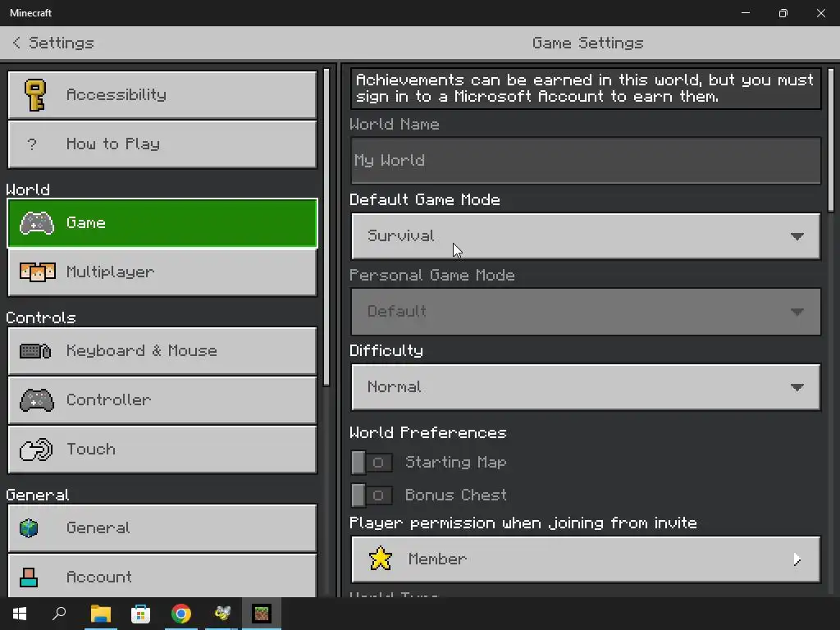Click the World Name label

click(395, 125)
